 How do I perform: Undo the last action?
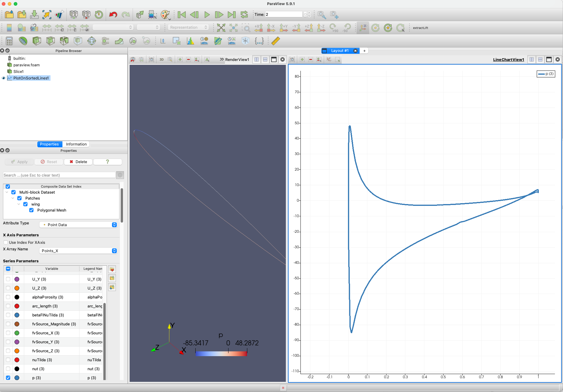click(113, 14)
